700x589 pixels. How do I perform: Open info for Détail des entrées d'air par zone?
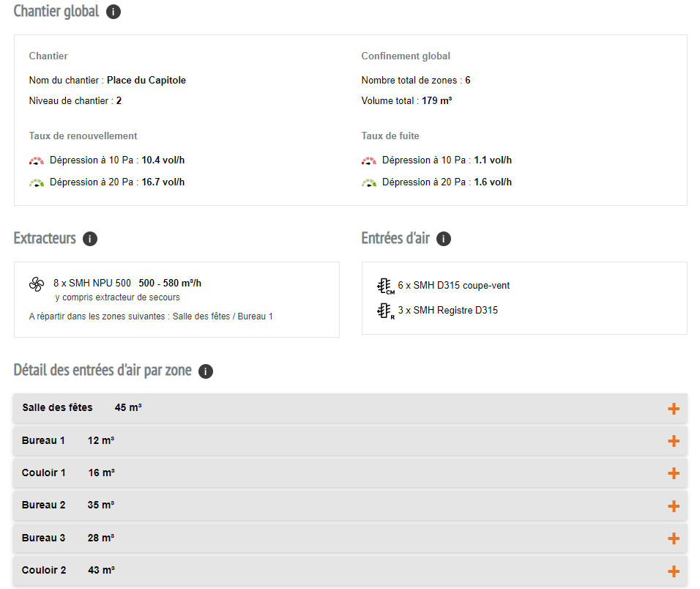(205, 371)
